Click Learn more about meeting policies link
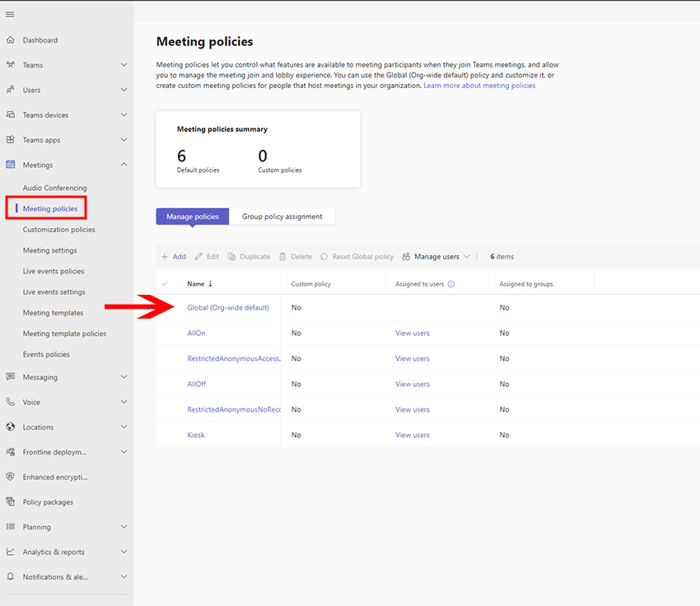The image size is (700, 606). click(479, 86)
